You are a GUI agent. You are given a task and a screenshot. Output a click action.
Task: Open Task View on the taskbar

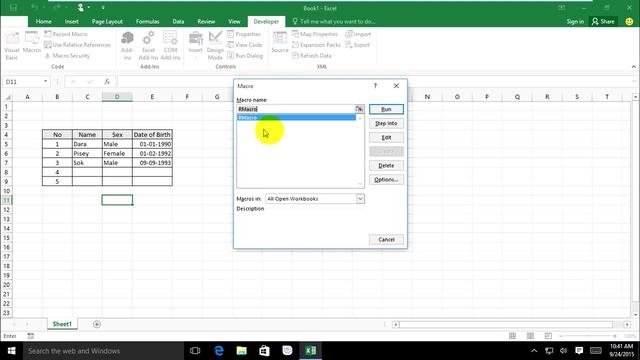coord(195,351)
